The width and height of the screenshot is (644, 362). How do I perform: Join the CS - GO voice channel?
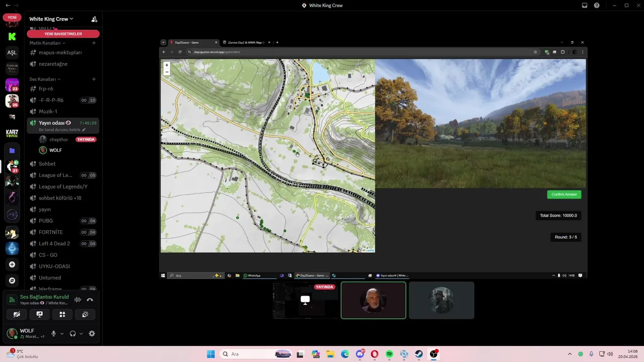click(x=63, y=255)
